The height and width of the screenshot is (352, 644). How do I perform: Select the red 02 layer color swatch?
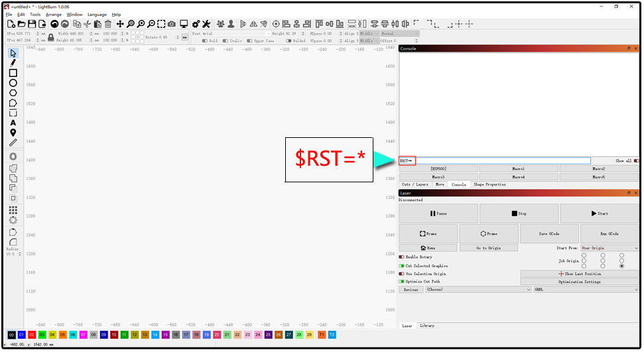click(x=32, y=335)
